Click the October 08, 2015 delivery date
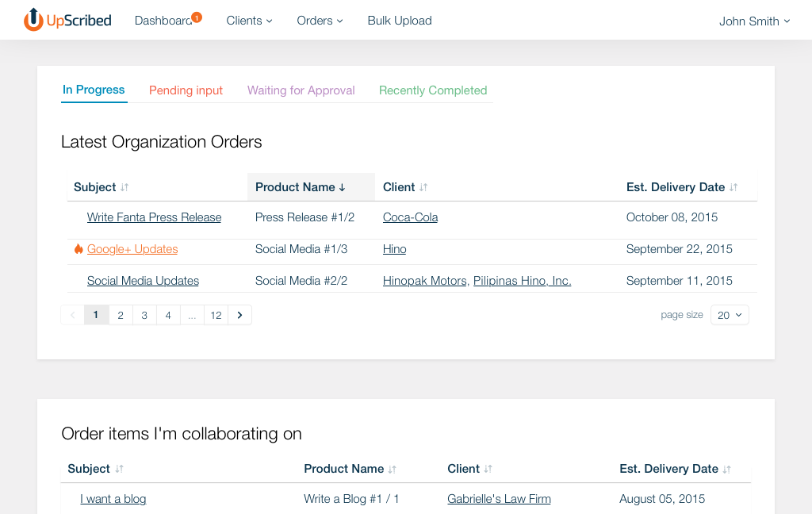The width and height of the screenshot is (812, 514). 672,217
